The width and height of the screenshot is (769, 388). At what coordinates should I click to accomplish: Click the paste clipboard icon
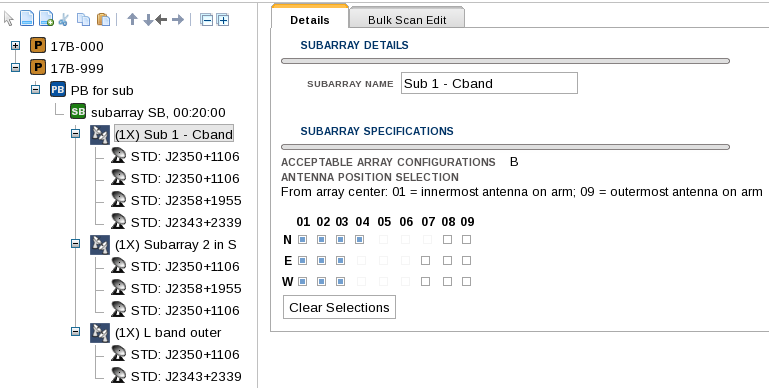pos(103,20)
